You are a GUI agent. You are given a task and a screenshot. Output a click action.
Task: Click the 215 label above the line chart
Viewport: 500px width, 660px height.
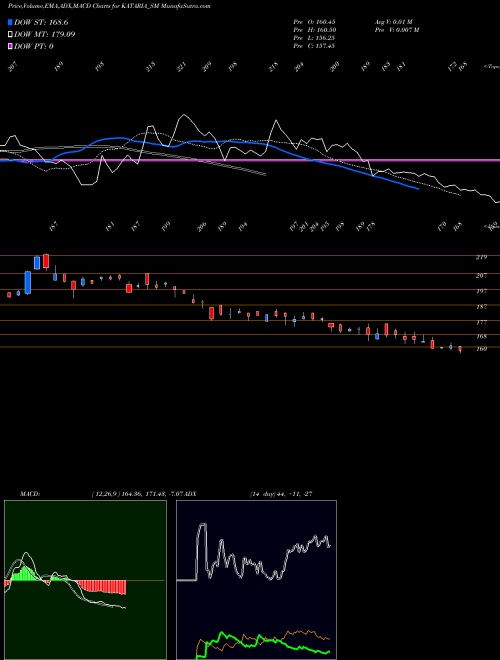151,67
